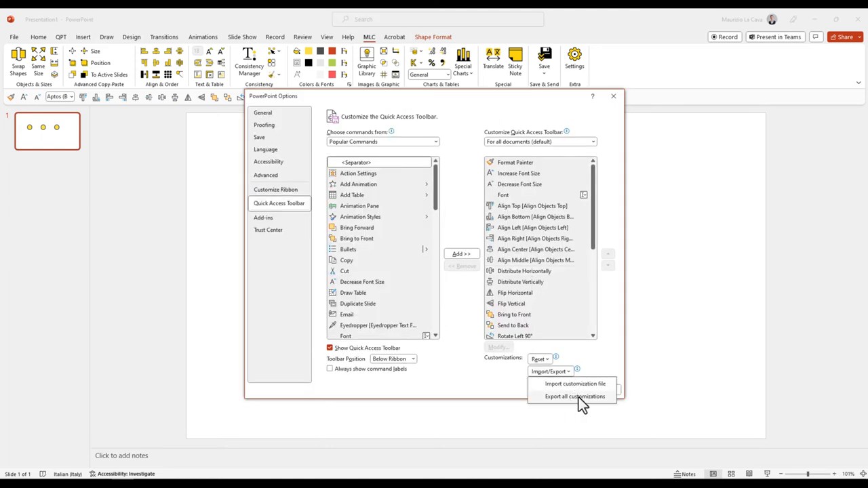Open the Shape Format tab

[433, 37]
